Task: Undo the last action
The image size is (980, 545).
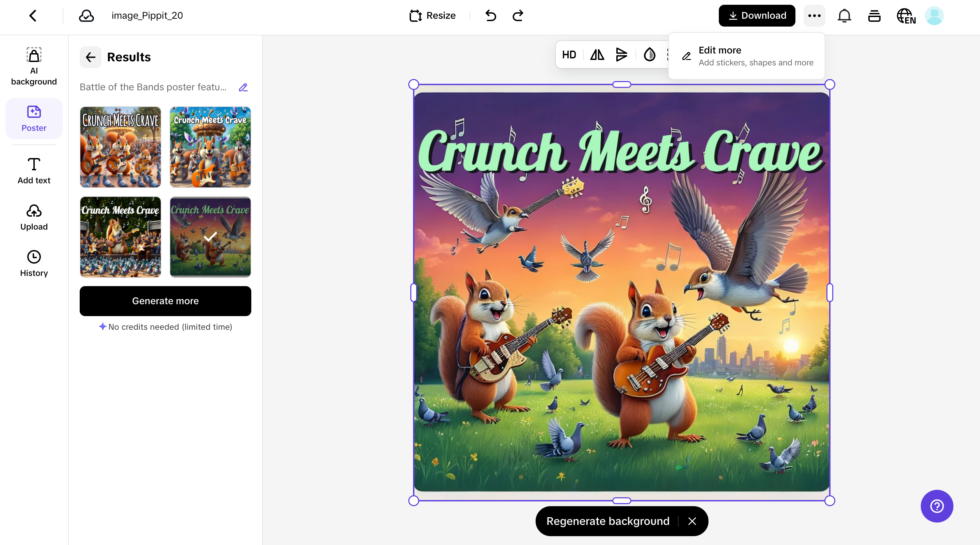Action: coord(491,16)
